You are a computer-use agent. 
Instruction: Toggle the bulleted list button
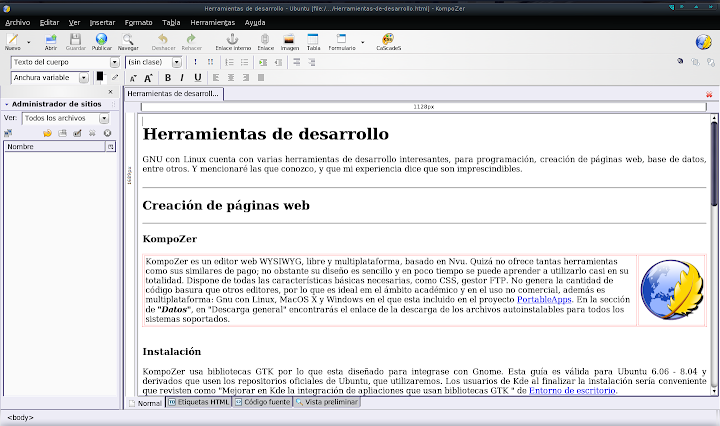244,62
